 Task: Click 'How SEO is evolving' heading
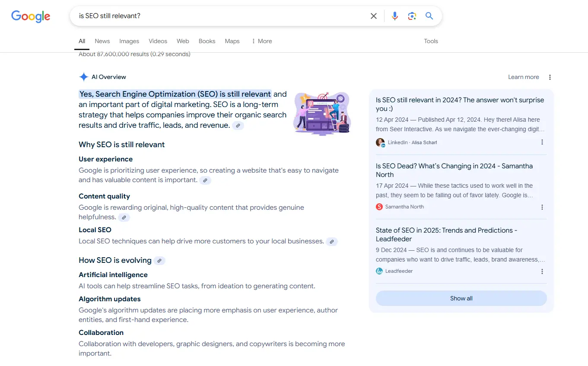point(115,260)
